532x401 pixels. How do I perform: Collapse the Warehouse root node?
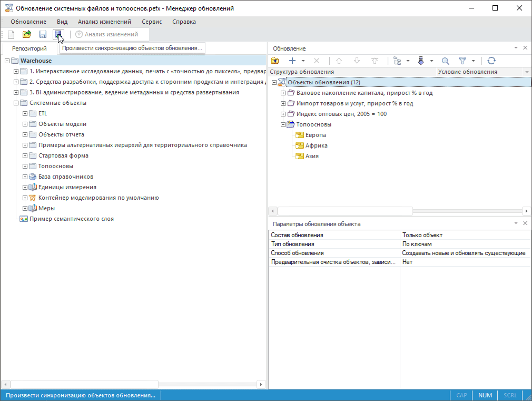(x=7, y=61)
